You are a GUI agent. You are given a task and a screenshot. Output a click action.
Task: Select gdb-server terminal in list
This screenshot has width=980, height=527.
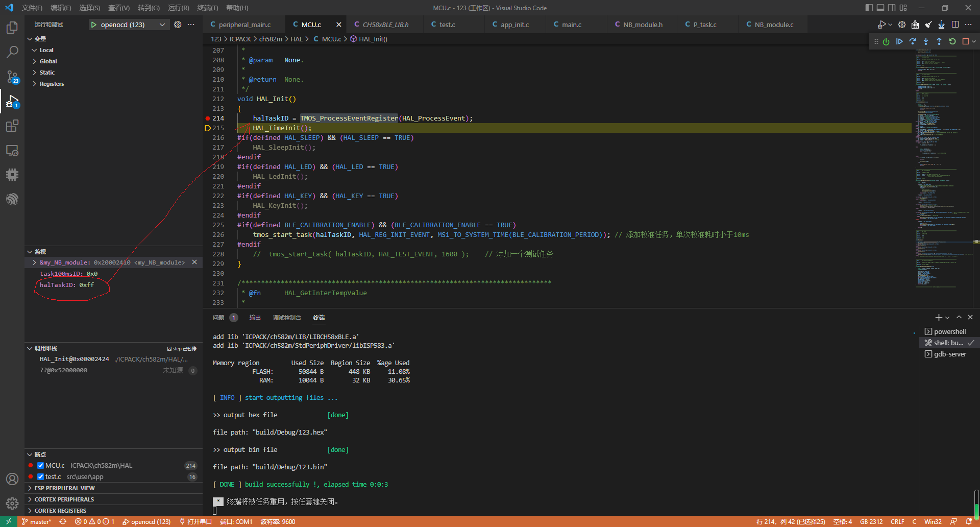coord(949,354)
